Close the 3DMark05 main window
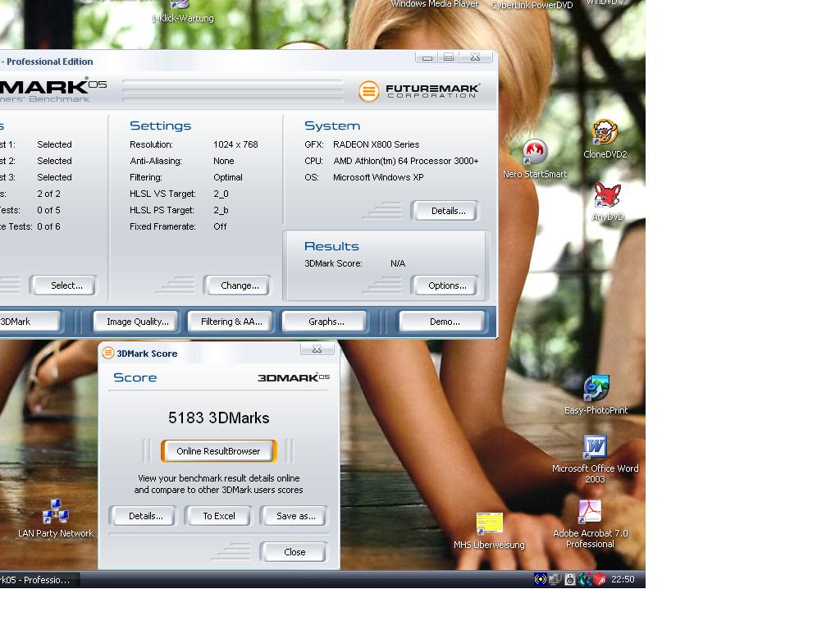This screenshot has width=840, height=630. [476, 57]
